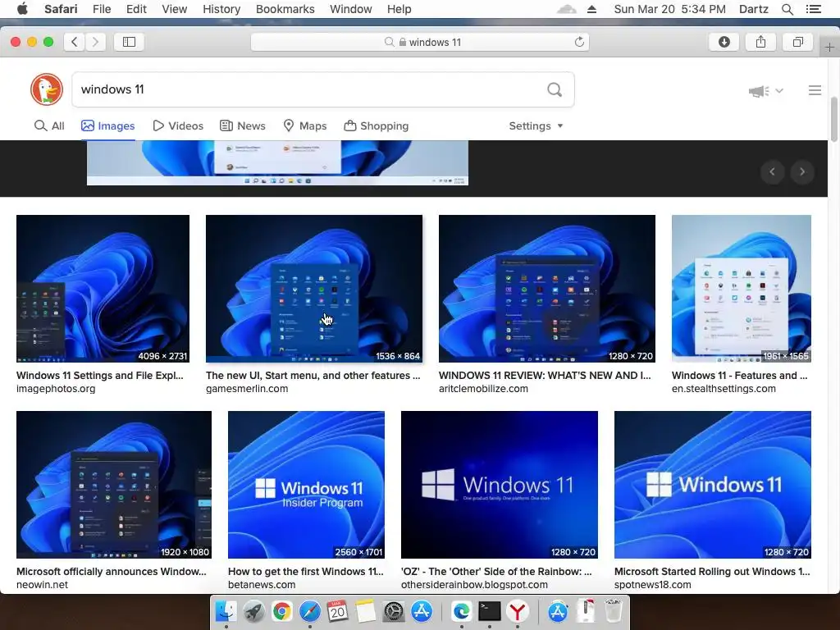Screen dimensions: 840x630
Task: Show Safari downloads
Action: click(x=724, y=42)
